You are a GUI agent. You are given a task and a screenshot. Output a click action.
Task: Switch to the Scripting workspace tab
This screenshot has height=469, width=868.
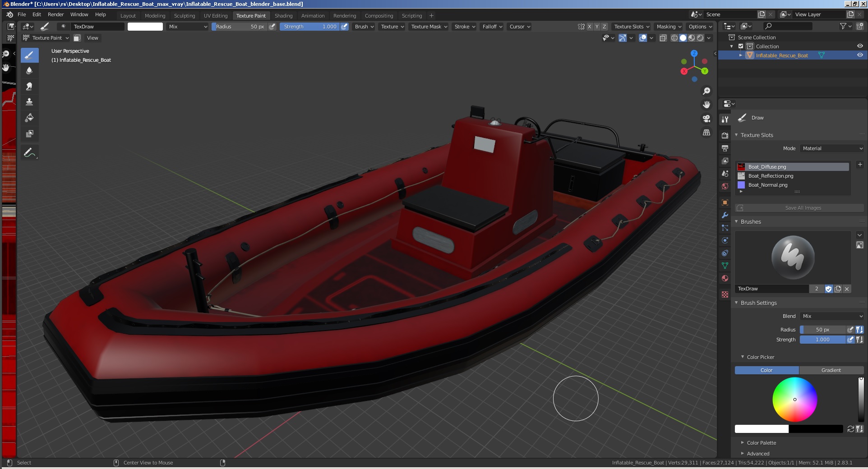point(412,16)
